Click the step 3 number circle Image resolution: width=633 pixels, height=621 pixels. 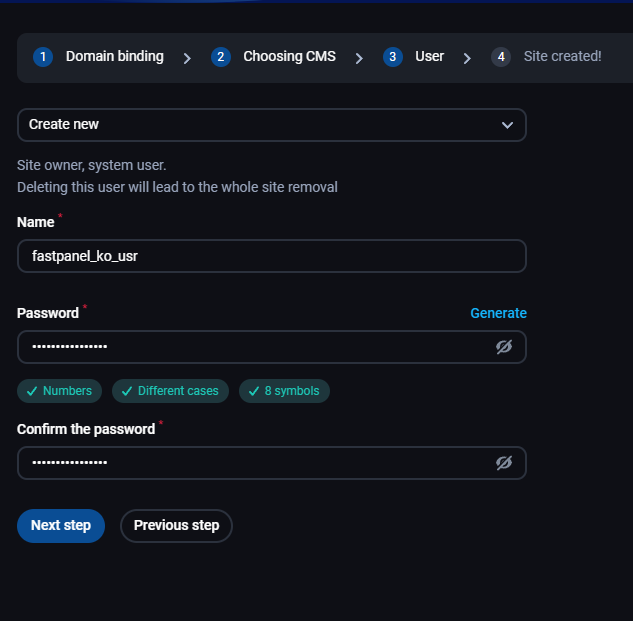click(392, 57)
